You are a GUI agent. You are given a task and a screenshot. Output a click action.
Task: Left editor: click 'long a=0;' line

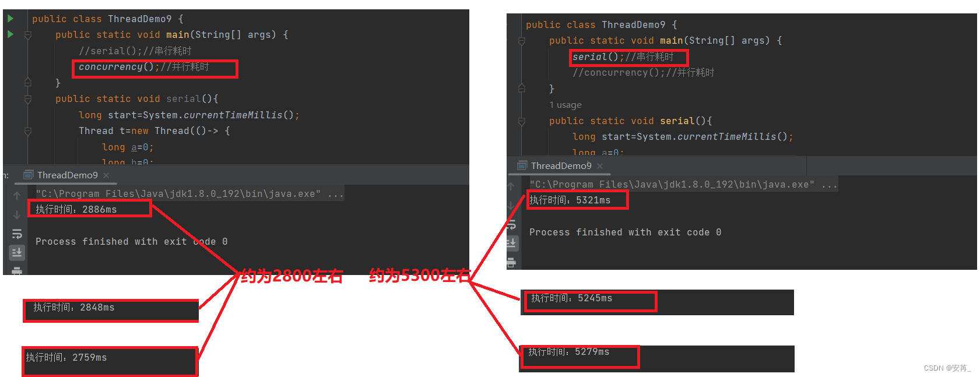(128, 147)
